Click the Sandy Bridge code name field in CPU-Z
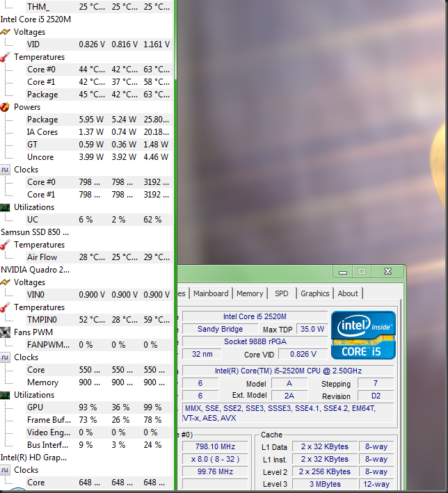Image resolution: width=448 pixels, height=493 pixels. pyautogui.click(x=220, y=329)
